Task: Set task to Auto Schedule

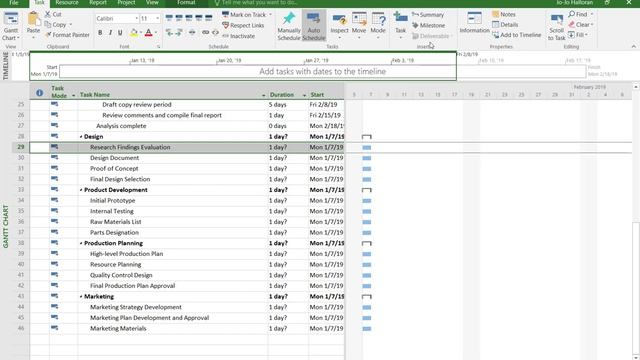Action: coord(313,26)
